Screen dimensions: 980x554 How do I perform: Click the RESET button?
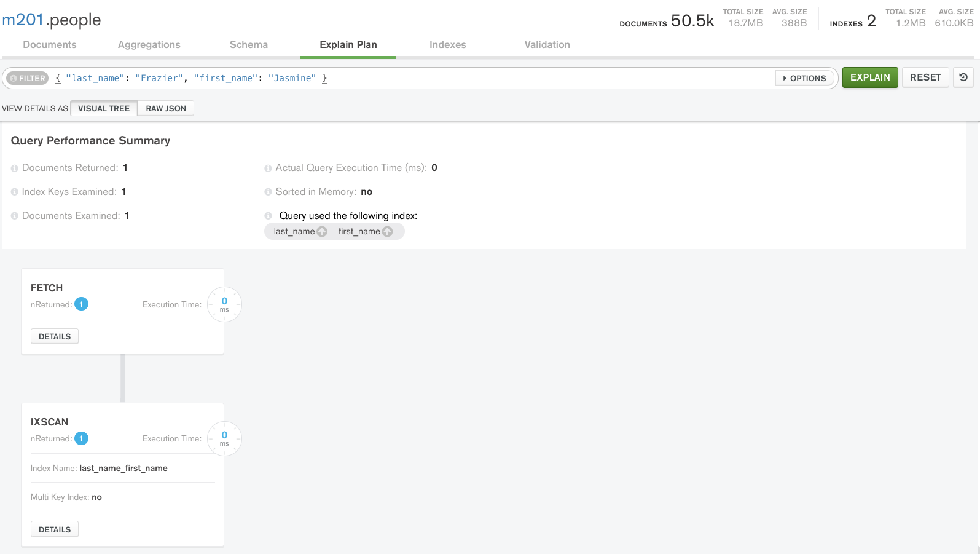(926, 77)
